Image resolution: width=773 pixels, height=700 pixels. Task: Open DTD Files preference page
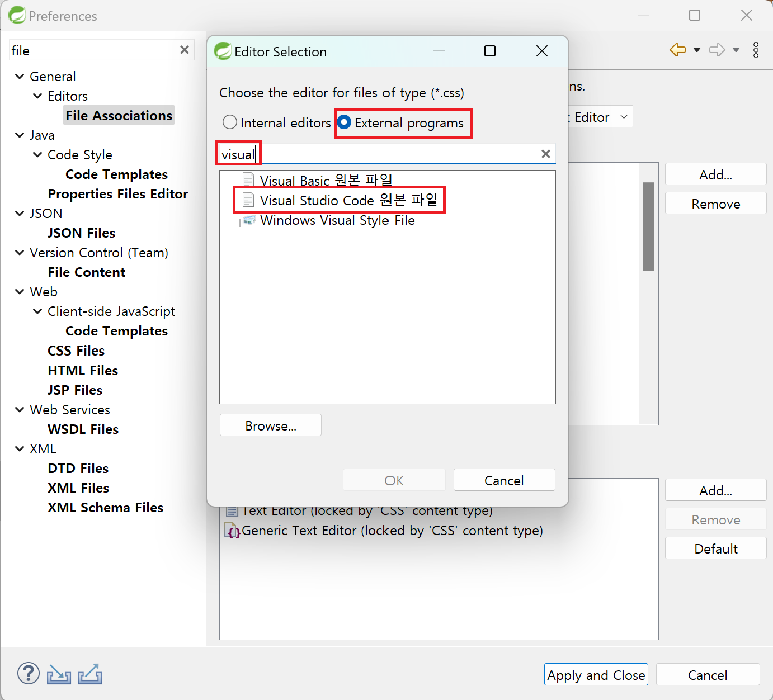pyautogui.click(x=78, y=468)
